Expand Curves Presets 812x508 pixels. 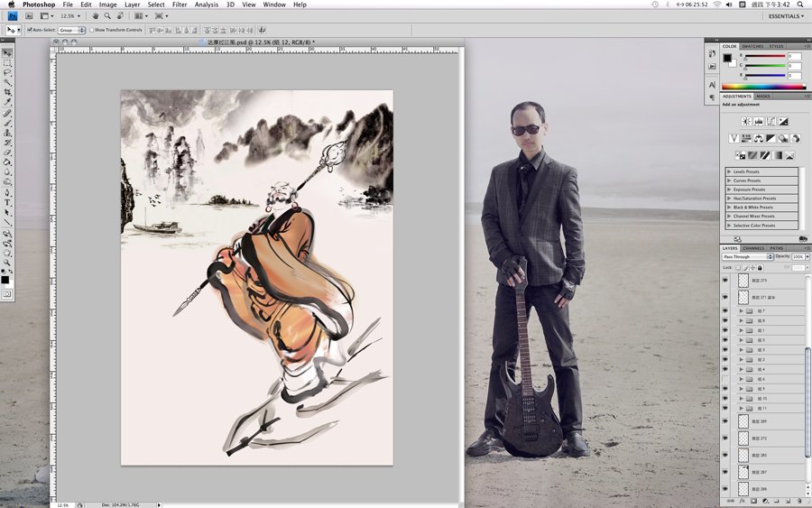(x=729, y=180)
